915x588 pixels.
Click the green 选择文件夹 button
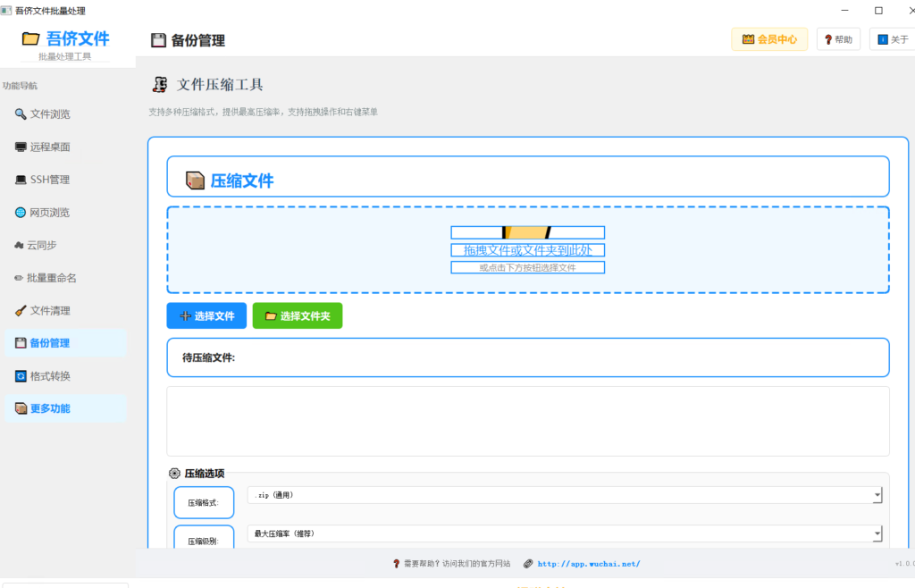pyautogui.click(x=298, y=315)
